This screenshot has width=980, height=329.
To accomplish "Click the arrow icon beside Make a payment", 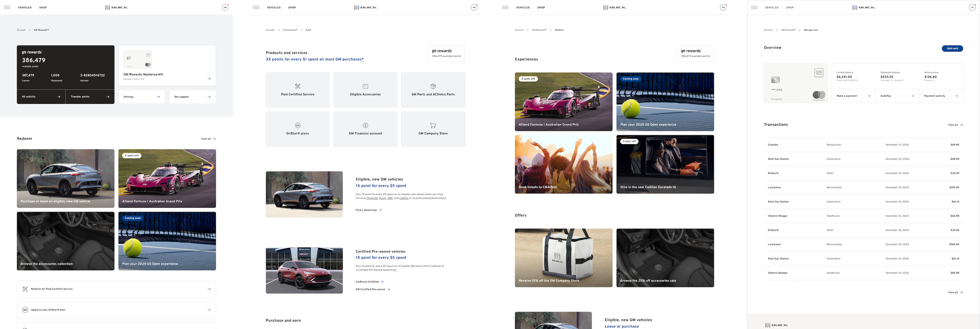I will coord(869,96).
